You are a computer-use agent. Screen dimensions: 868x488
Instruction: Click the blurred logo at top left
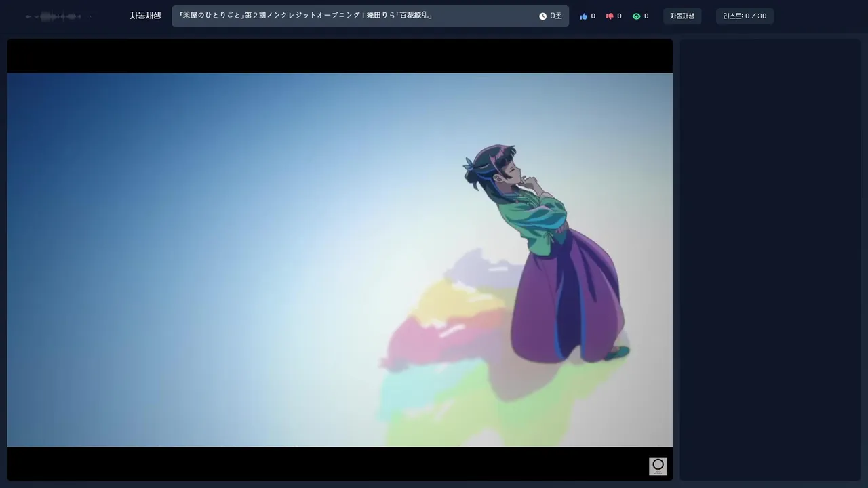point(58,16)
